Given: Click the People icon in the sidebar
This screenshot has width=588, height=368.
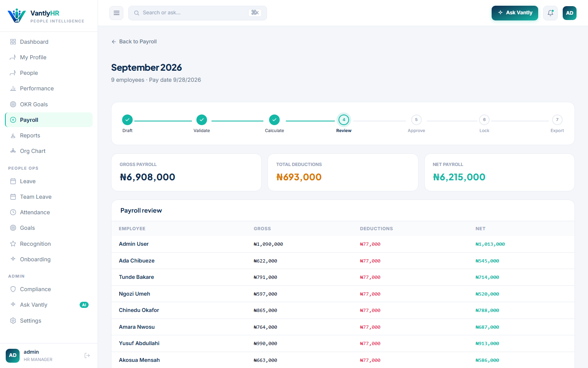Looking at the screenshot, I should coord(13,73).
